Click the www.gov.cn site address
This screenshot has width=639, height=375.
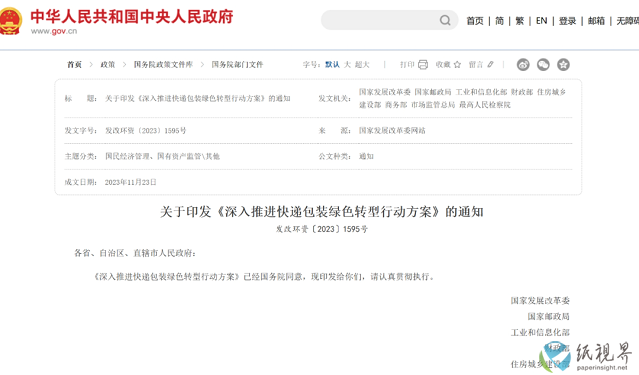[54, 31]
